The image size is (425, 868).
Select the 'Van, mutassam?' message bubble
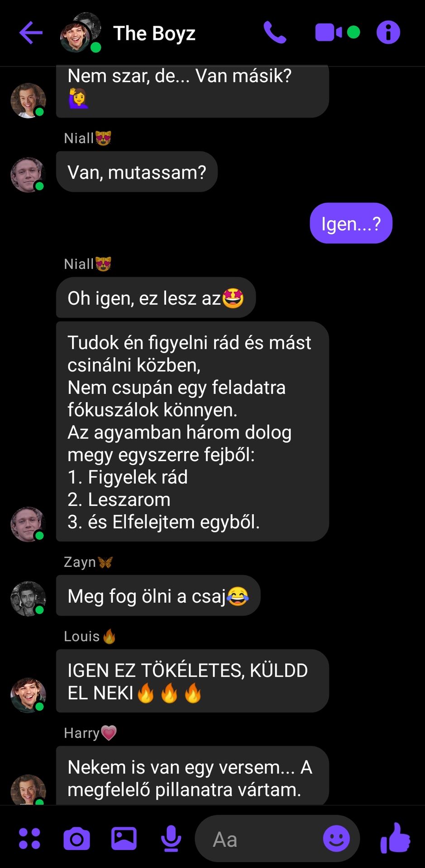coord(137,172)
